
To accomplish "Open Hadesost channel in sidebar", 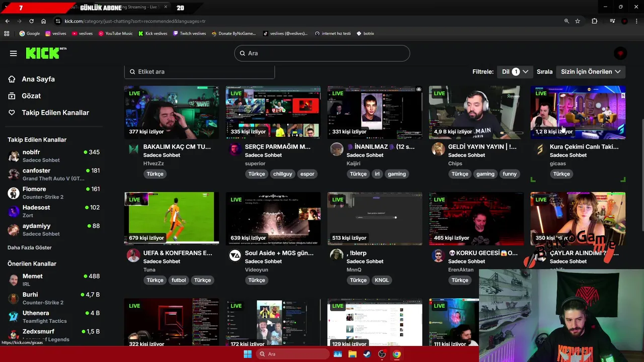I will pos(54,211).
